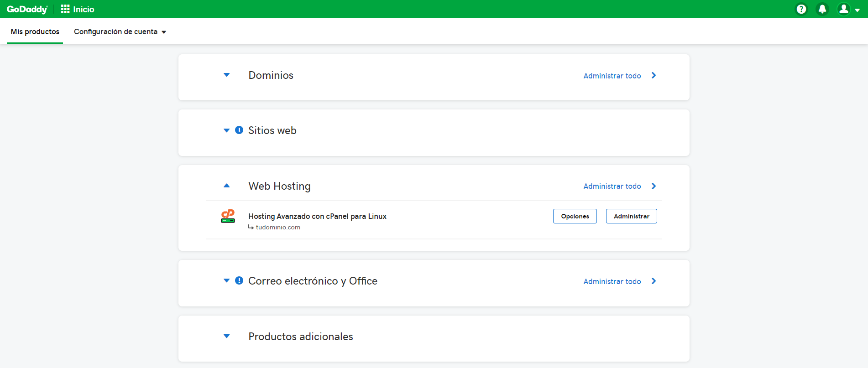This screenshot has width=868, height=368.
Task: Expand the Correo electrónico y Office section
Action: tap(226, 280)
